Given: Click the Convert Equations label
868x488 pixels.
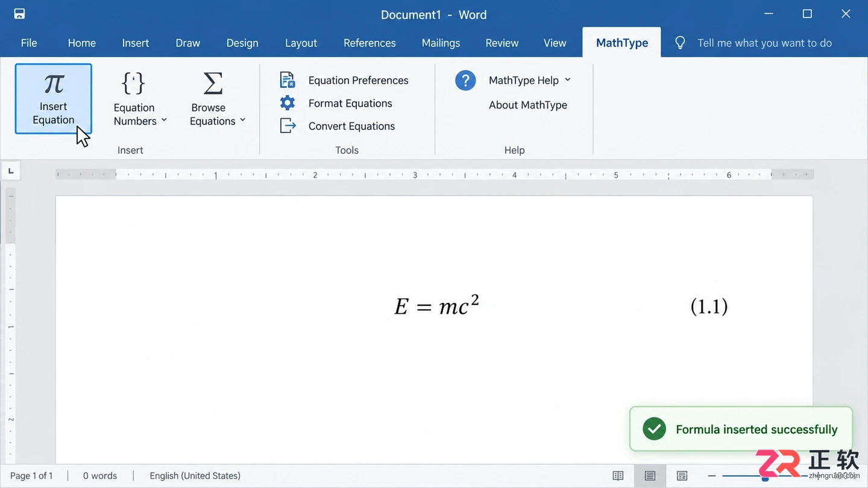Looking at the screenshot, I should [351, 126].
